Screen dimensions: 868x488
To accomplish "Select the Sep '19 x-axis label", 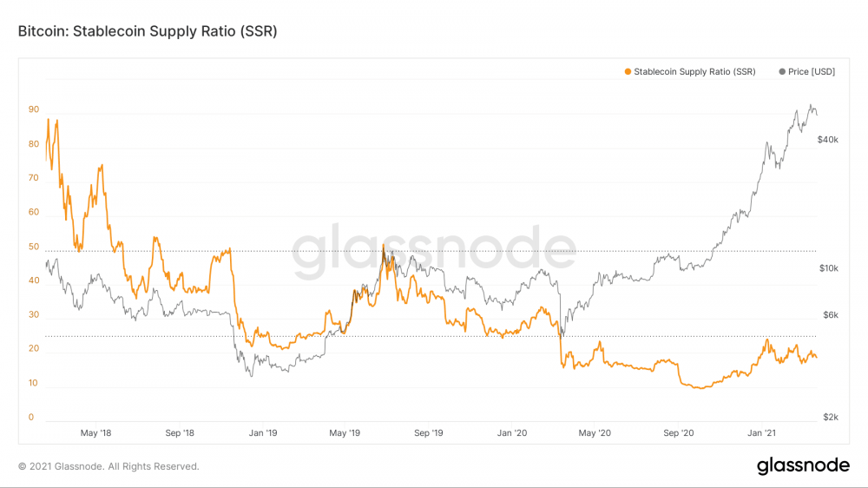I will pos(428,432).
